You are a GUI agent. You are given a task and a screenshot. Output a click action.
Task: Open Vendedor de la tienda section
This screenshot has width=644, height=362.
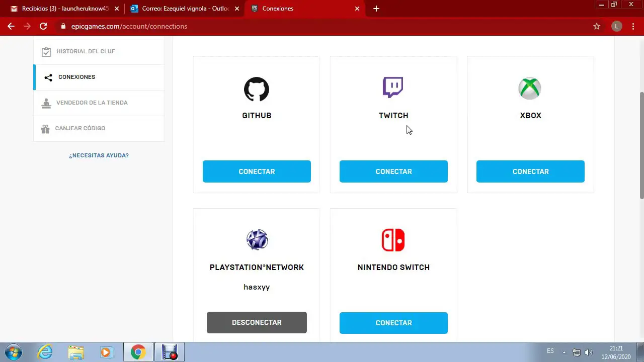(99, 103)
